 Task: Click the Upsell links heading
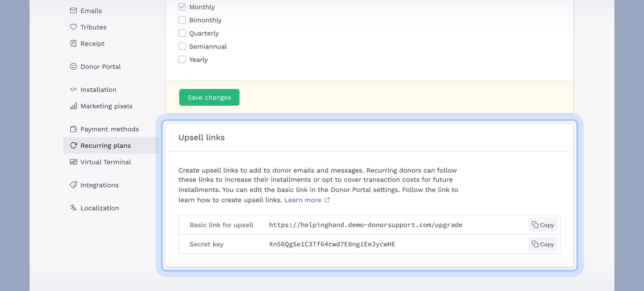pos(202,138)
